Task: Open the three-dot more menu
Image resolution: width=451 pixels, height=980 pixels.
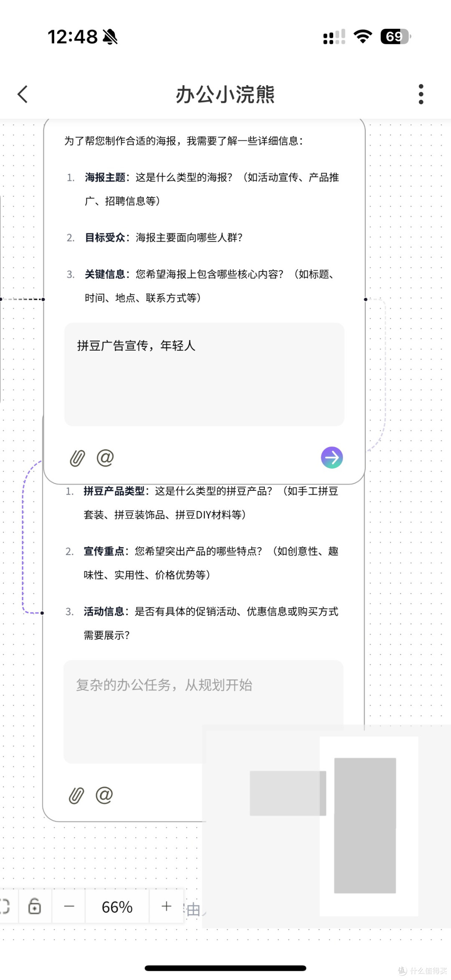Action: pyautogui.click(x=421, y=94)
